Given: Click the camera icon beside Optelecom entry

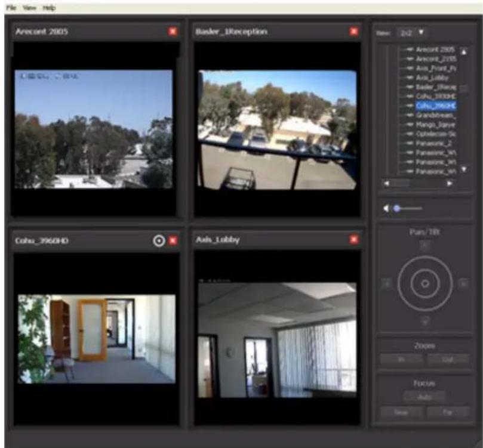Looking at the screenshot, I should tap(410, 134).
